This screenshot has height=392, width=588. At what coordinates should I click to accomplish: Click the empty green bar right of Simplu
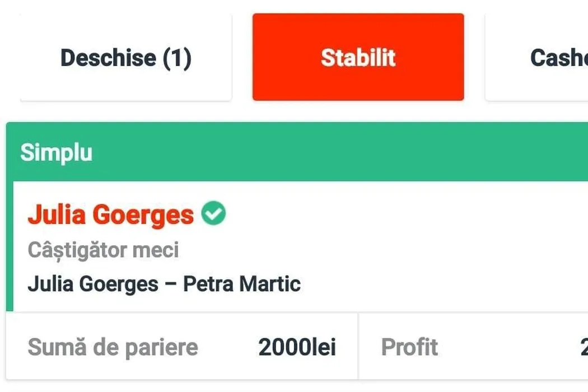(336, 152)
